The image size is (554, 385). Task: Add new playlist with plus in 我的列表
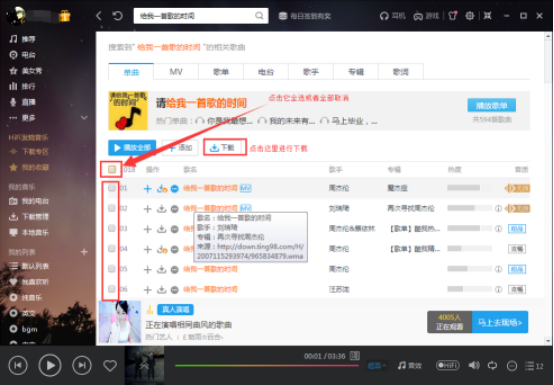[x=84, y=252]
